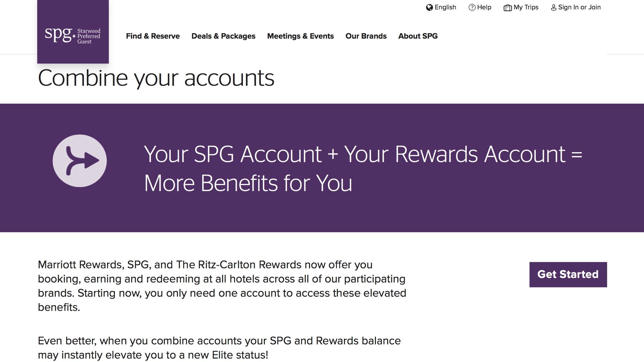Select the English language option
This screenshot has width=644, height=362.
click(x=445, y=7)
